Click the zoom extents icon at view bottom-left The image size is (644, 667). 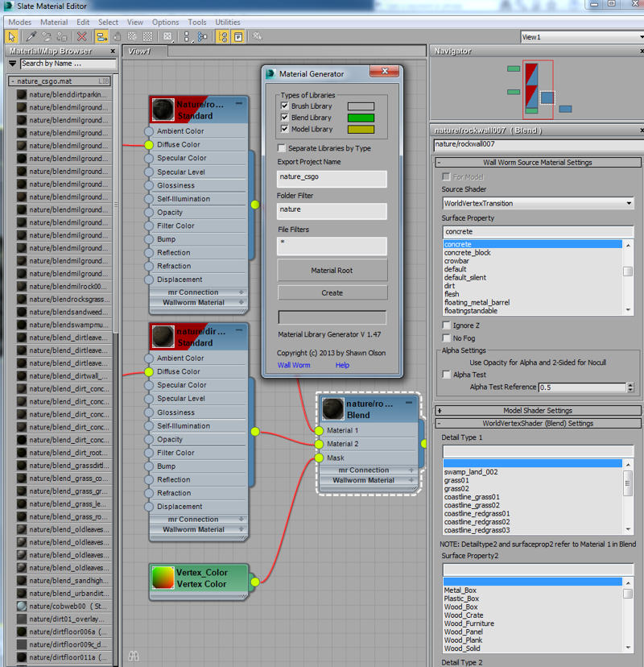pos(134,656)
